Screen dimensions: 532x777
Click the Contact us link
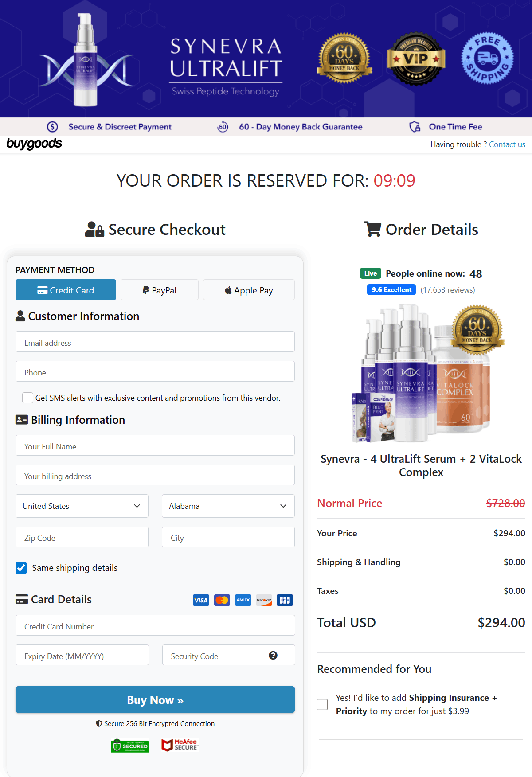(507, 144)
